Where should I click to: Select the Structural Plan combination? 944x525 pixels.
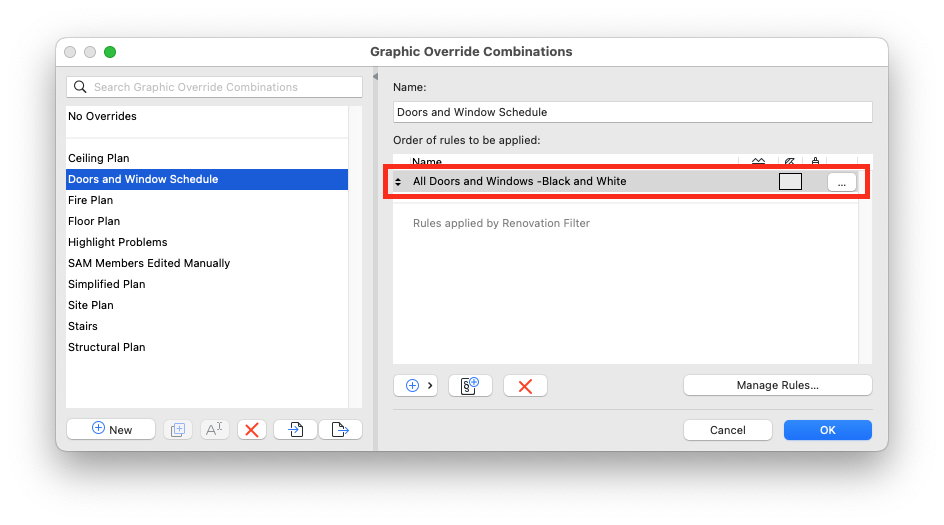click(x=207, y=347)
